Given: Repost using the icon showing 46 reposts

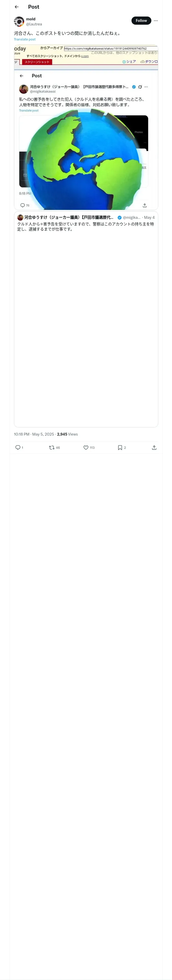Looking at the screenshot, I should click(52, 448).
